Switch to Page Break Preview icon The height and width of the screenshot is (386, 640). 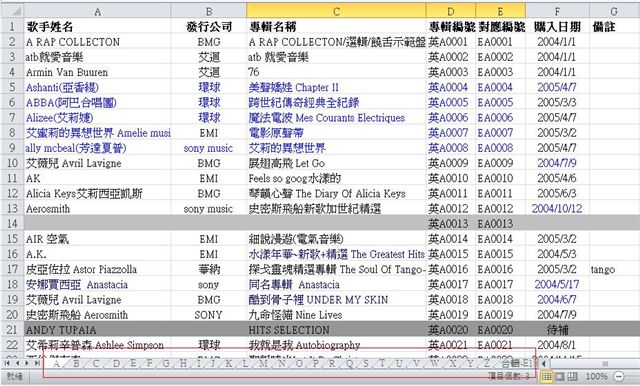pyautogui.click(x=573, y=376)
